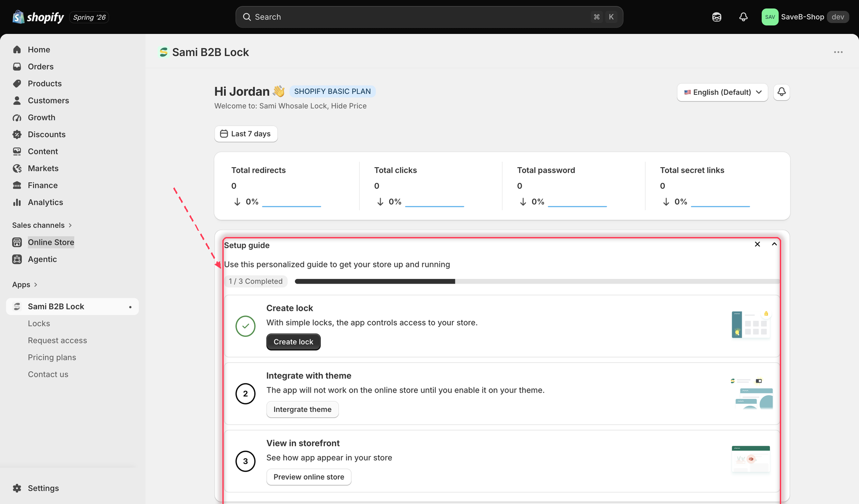Click the setup guide progress bar
This screenshot has width=859, height=504.
point(537,281)
